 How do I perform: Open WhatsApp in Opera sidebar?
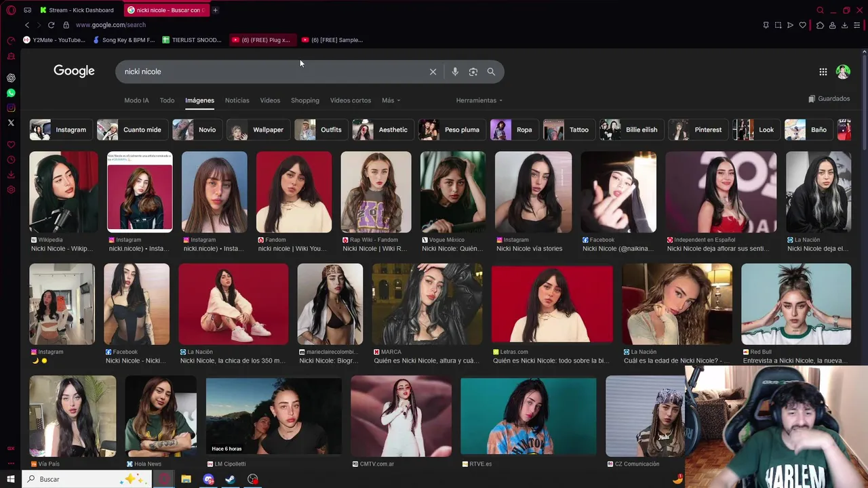(11, 93)
